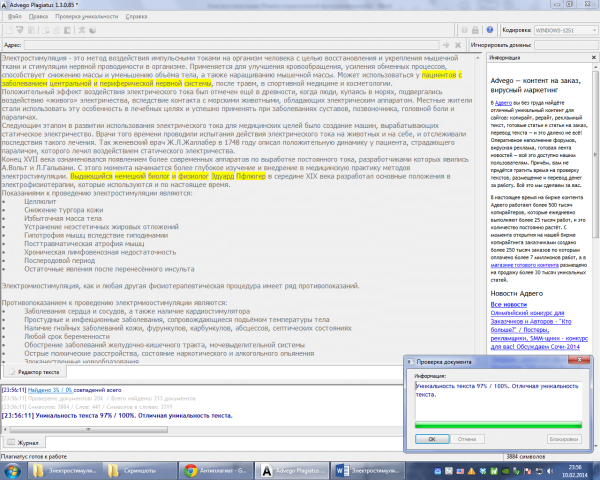Click the cut toolbar icon

click(x=46, y=30)
